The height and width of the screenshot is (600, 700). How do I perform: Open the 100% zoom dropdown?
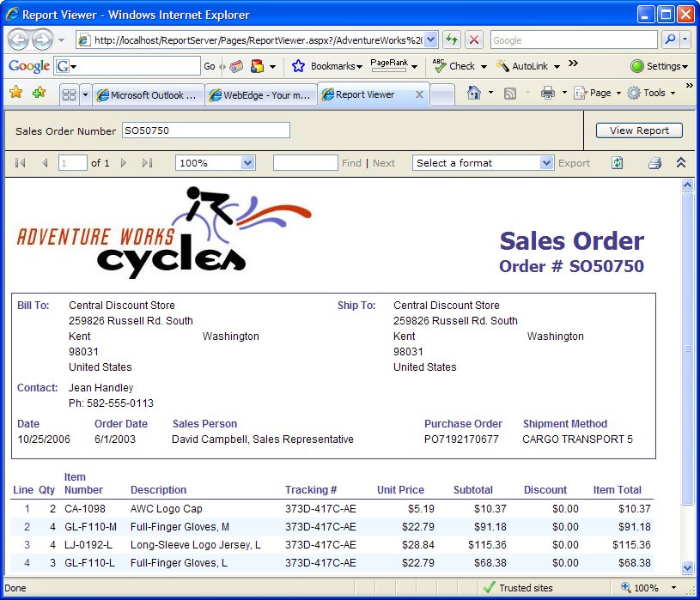pos(247,163)
